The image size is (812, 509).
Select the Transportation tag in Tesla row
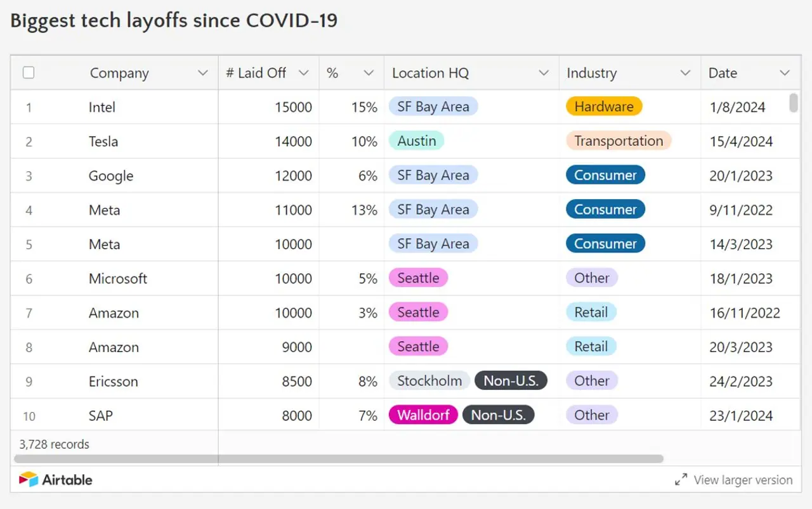pos(619,141)
